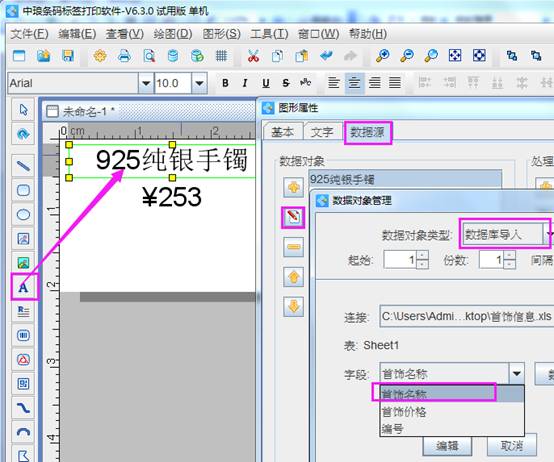This screenshot has height=462, width=554.
Task: Open the 工具(T) menu
Action: [269, 34]
